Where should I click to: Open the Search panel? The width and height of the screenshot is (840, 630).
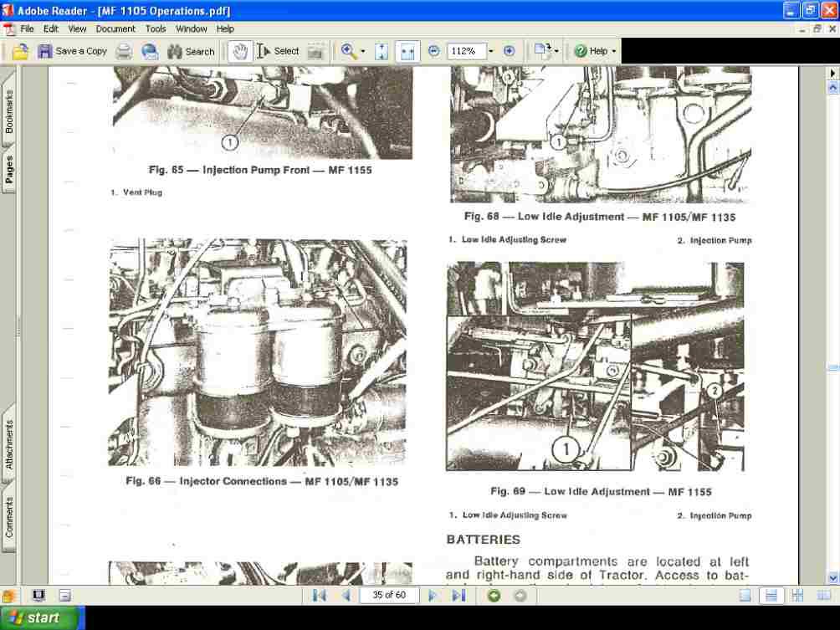191,51
